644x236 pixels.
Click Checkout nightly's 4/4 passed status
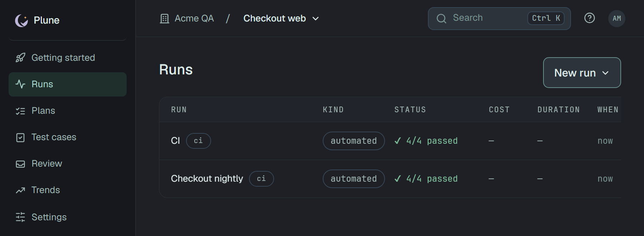point(426,179)
